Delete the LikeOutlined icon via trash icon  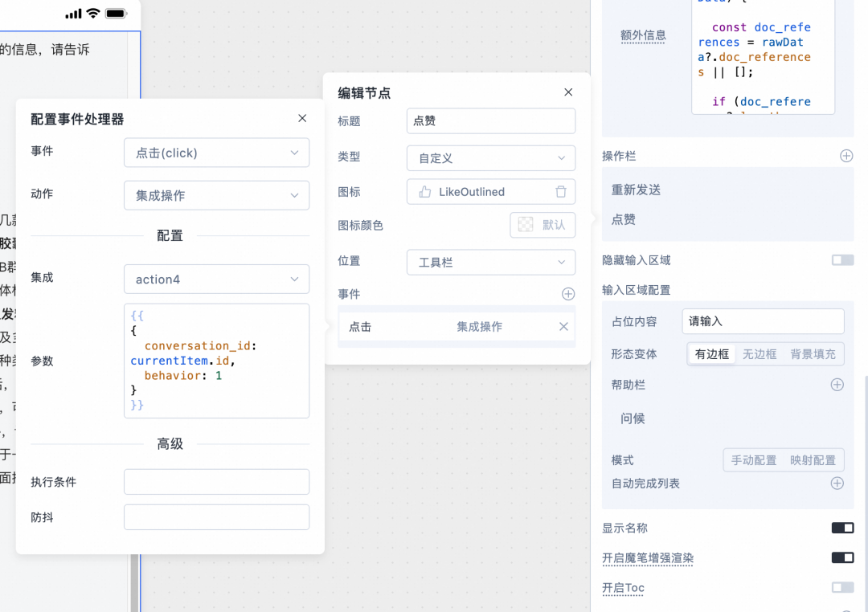[x=563, y=191]
